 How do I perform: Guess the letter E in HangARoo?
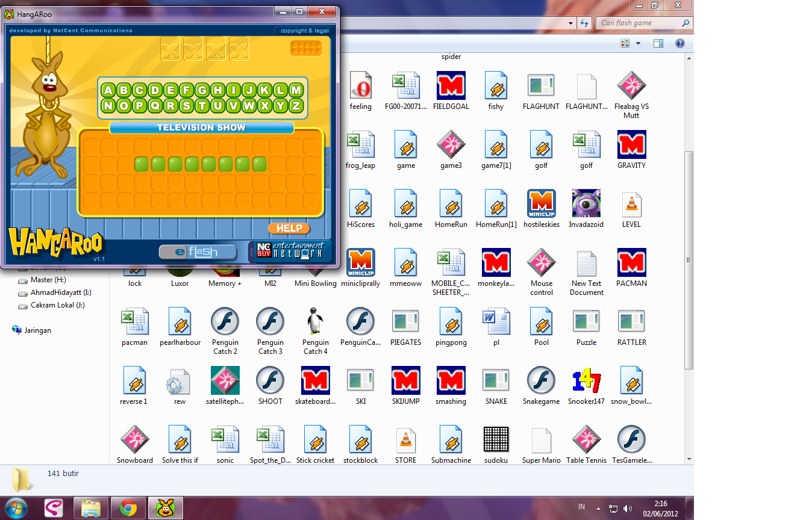171,91
